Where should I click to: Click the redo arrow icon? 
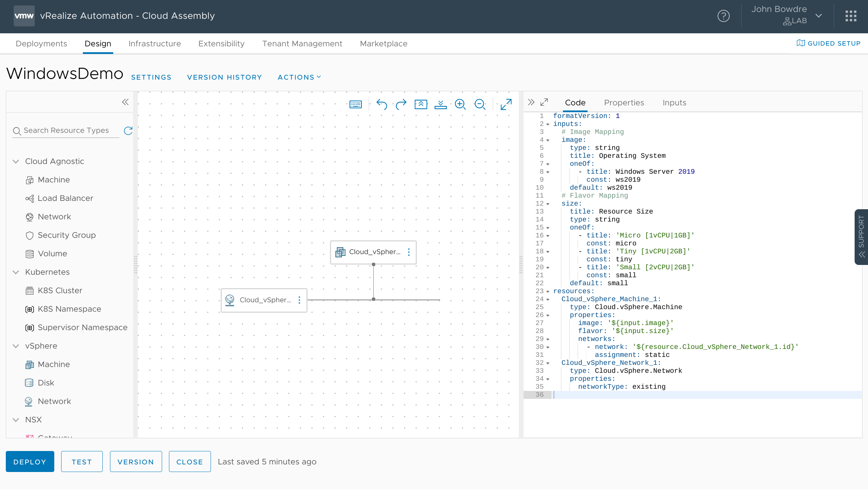pyautogui.click(x=401, y=104)
